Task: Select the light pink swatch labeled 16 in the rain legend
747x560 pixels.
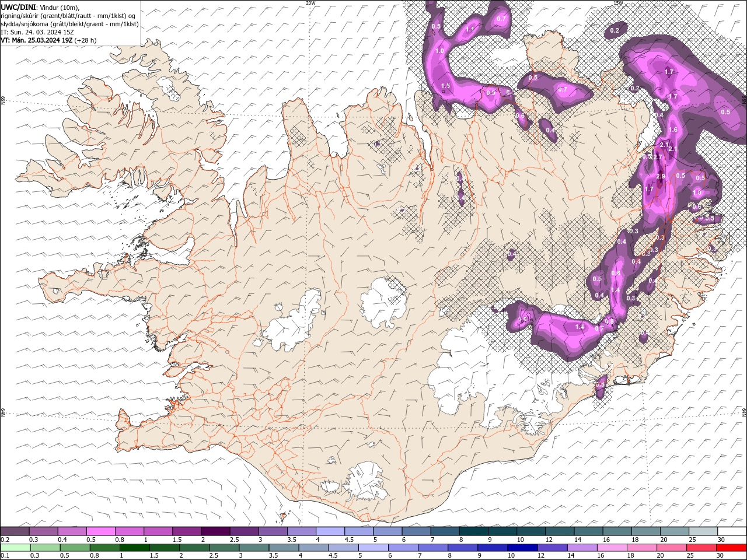Action: 612,548
